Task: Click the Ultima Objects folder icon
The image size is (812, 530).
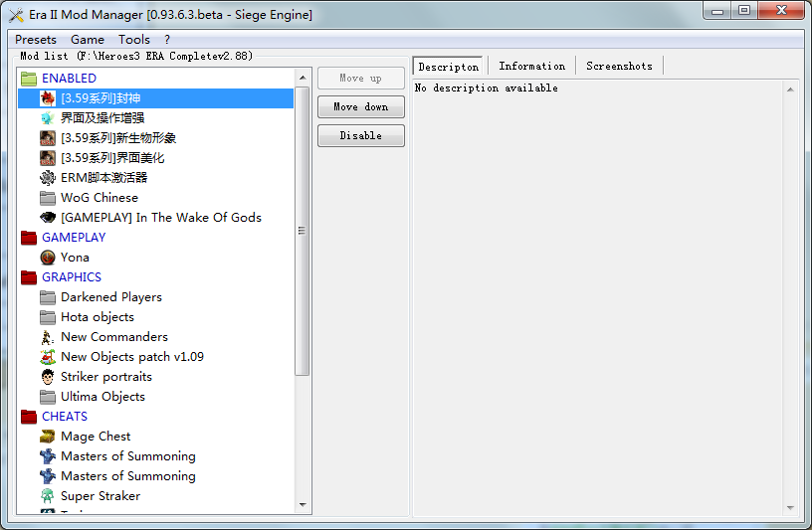Action: coord(48,397)
